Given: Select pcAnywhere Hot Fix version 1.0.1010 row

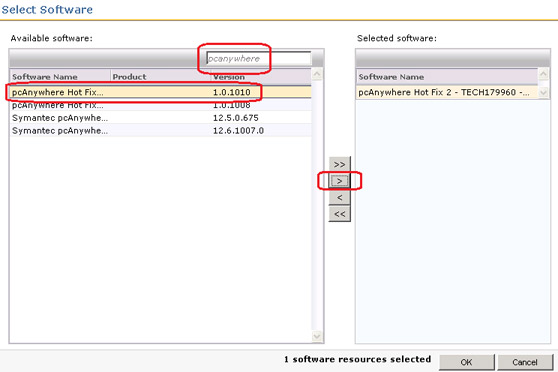Looking at the screenshot, I should 160,92.
